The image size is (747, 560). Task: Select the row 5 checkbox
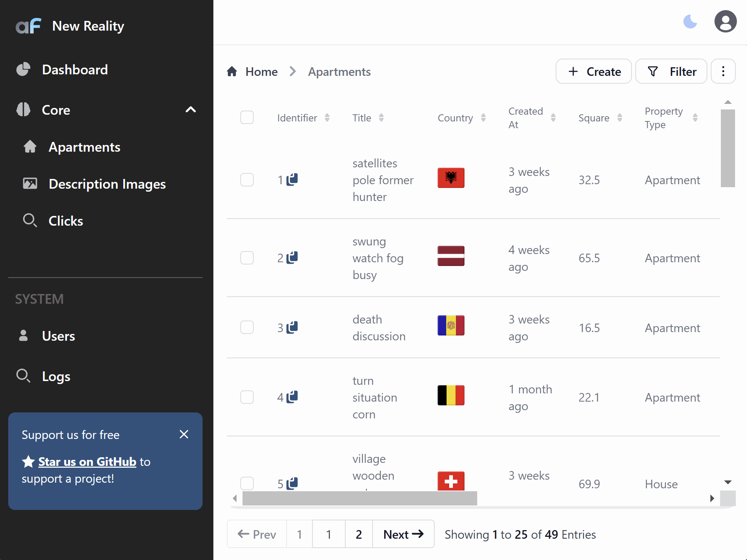(247, 483)
